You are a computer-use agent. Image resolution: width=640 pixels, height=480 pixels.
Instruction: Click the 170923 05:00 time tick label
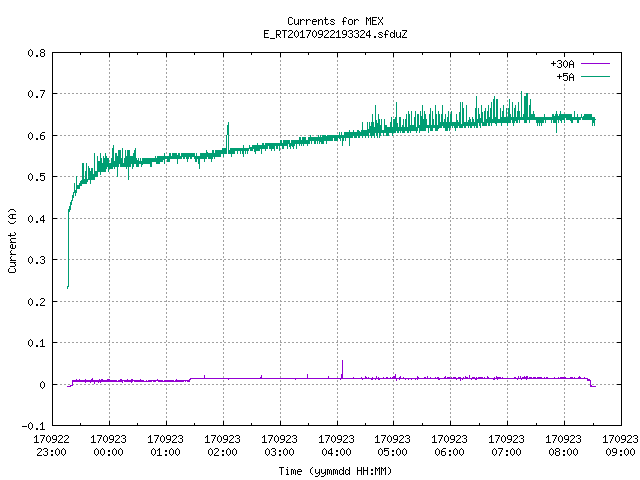click(x=393, y=446)
